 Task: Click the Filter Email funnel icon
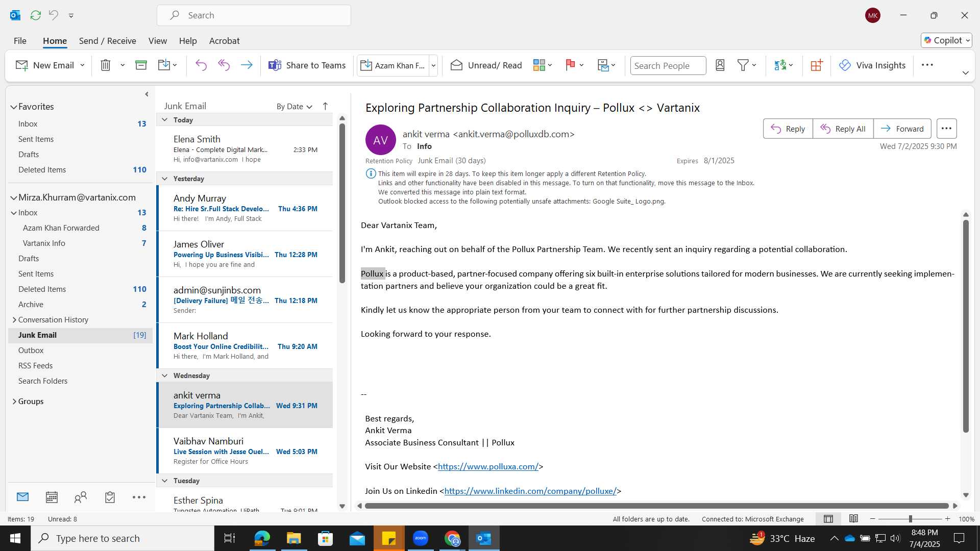pos(743,65)
